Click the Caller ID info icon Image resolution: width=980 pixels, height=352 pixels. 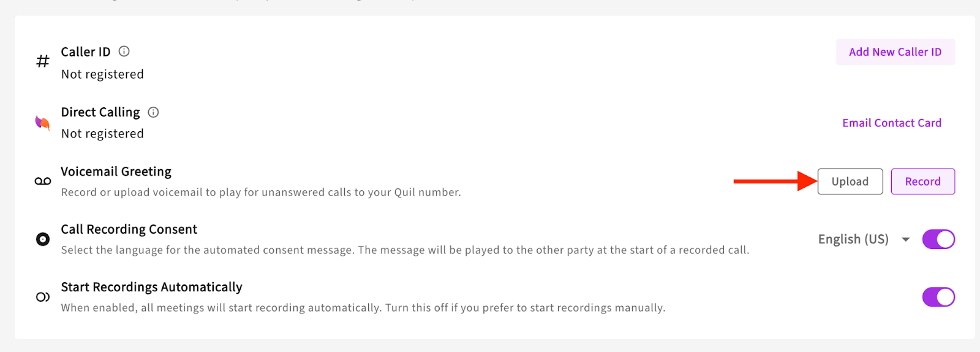(x=124, y=52)
